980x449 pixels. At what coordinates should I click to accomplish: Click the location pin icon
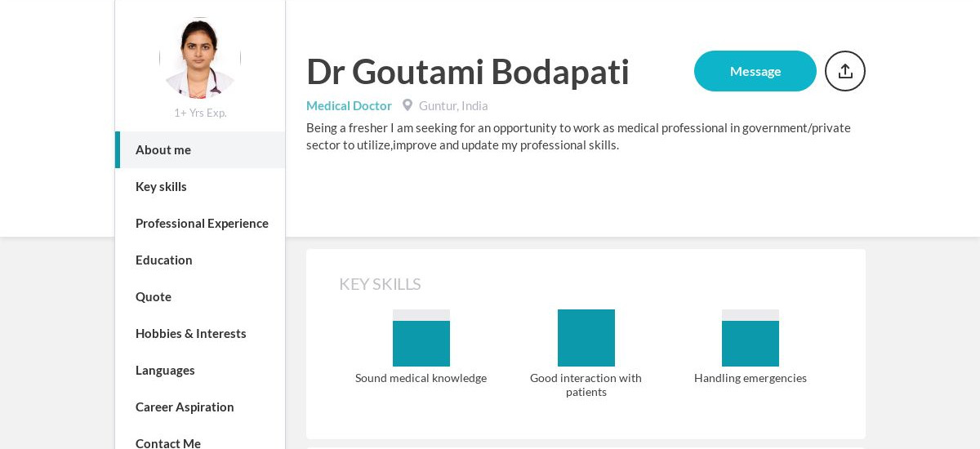tap(408, 105)
